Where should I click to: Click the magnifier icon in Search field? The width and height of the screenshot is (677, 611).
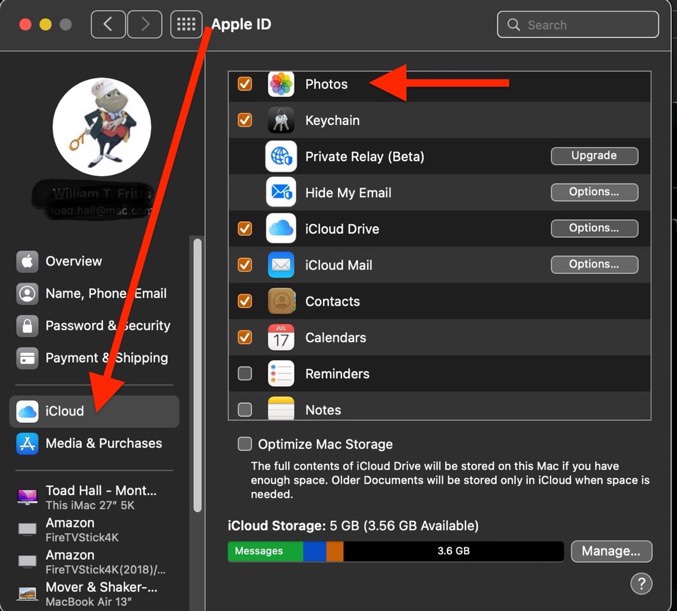(x=513, y=25)
